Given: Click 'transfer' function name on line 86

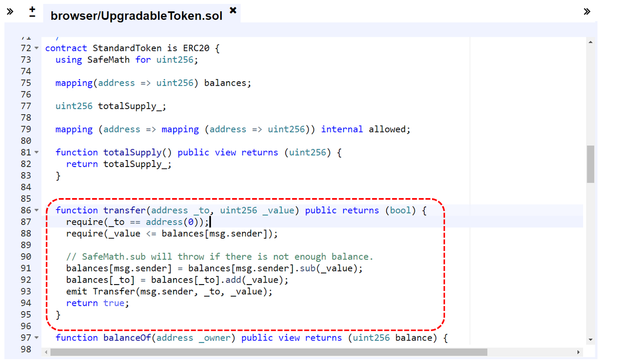Looking at the screenshot, I should point(124,210).
